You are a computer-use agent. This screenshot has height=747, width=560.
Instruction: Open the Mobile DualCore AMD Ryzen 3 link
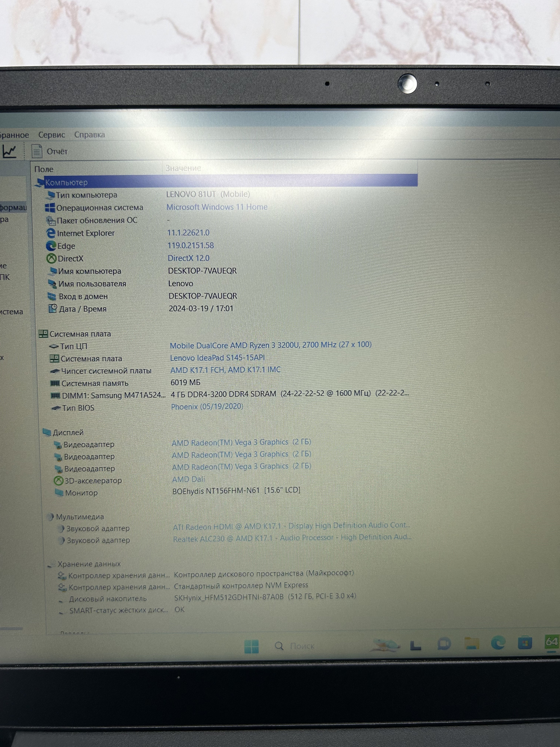point(271,345)
